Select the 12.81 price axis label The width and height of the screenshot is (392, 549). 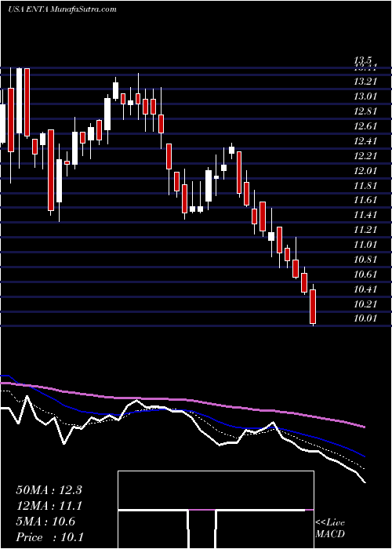[366, 111]
